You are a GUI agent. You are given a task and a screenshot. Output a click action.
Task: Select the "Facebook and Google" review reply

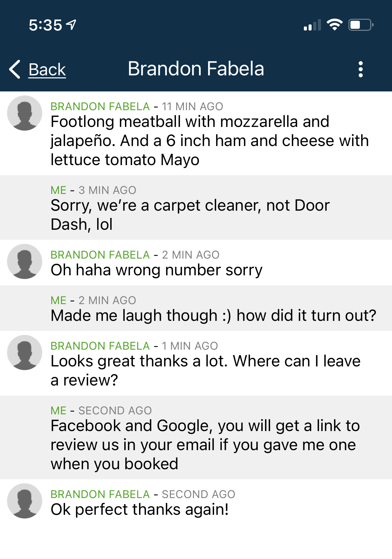click(x=205, y=445)
